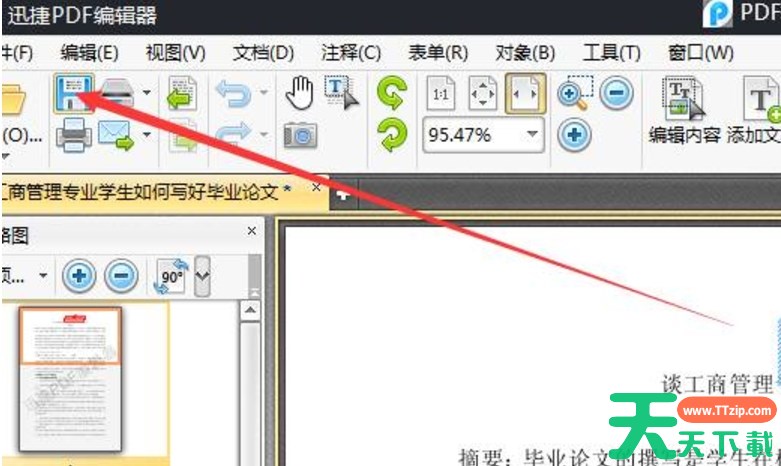Viewport: 781px width, 466px height.
Task: Toggle the Fit Width icon
Action: (x=525, y=93)
